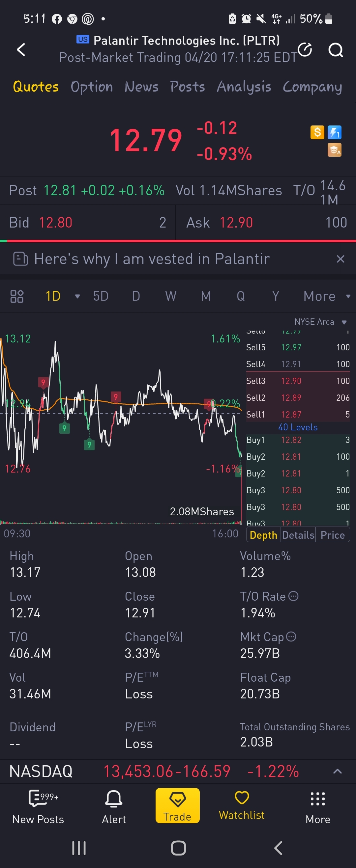Select the 5D chart period
356x868 pixels.
pos(101,296)
